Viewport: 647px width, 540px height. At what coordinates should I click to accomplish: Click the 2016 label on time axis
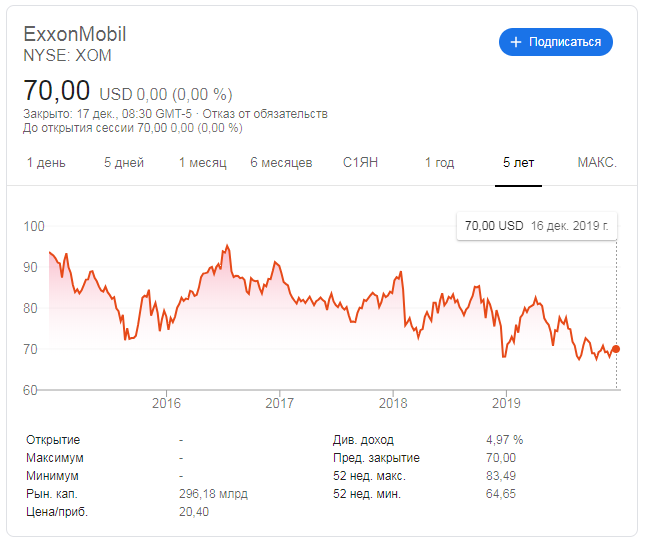(x=166, y=403)
